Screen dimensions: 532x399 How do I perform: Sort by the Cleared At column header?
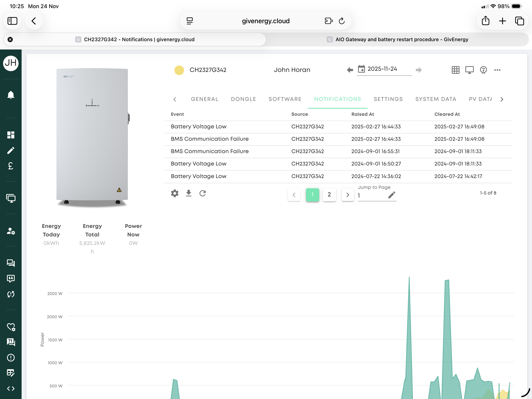pyautogui.click(x=447, y=114)
